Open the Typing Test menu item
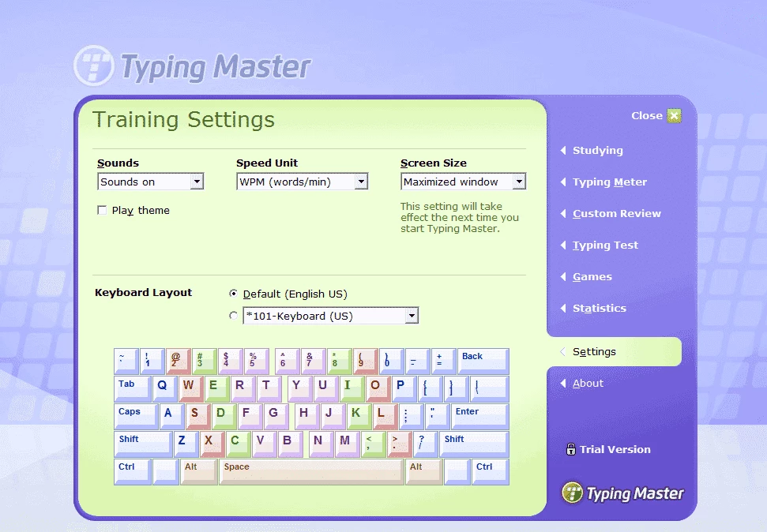The image size is (767, 532). [605, 245]
